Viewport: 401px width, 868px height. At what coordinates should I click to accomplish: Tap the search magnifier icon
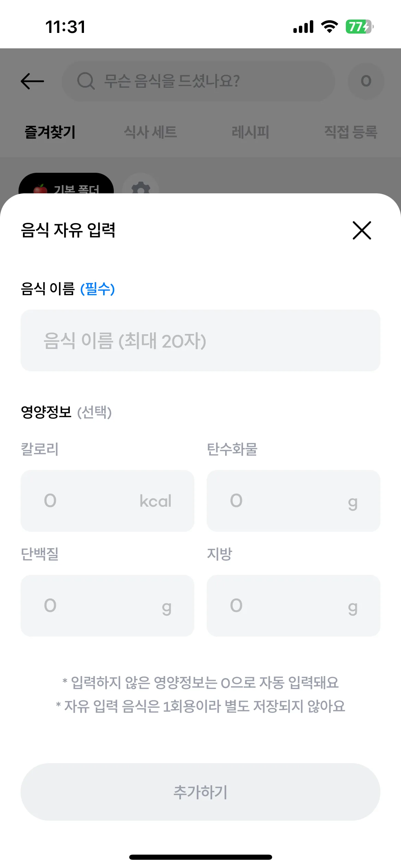86,81
